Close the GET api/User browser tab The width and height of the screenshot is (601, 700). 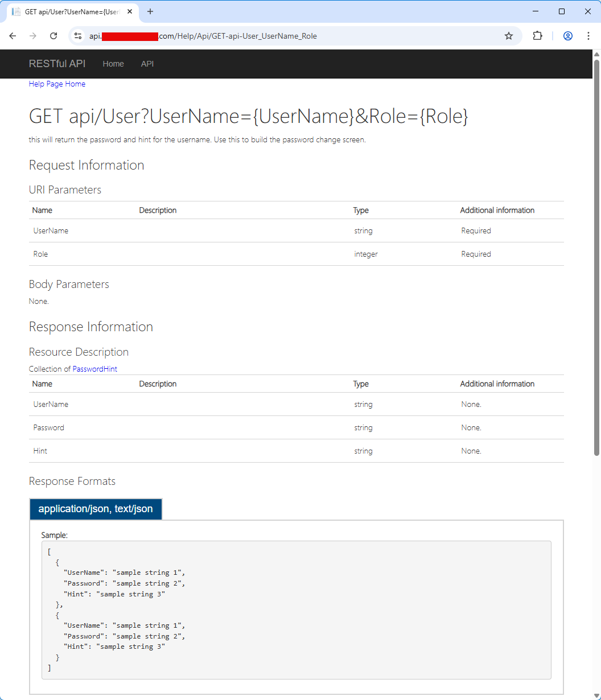point(130,11)
